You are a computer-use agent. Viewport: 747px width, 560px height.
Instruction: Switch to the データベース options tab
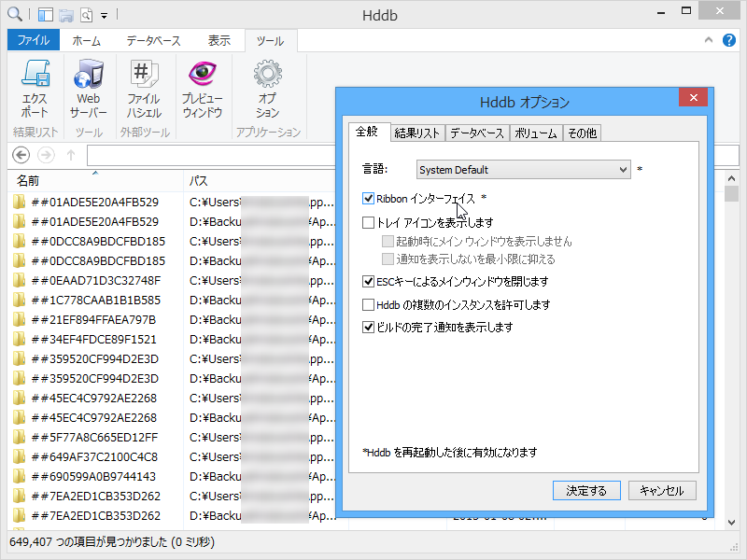pyautogui.click(x=477, y=133)
